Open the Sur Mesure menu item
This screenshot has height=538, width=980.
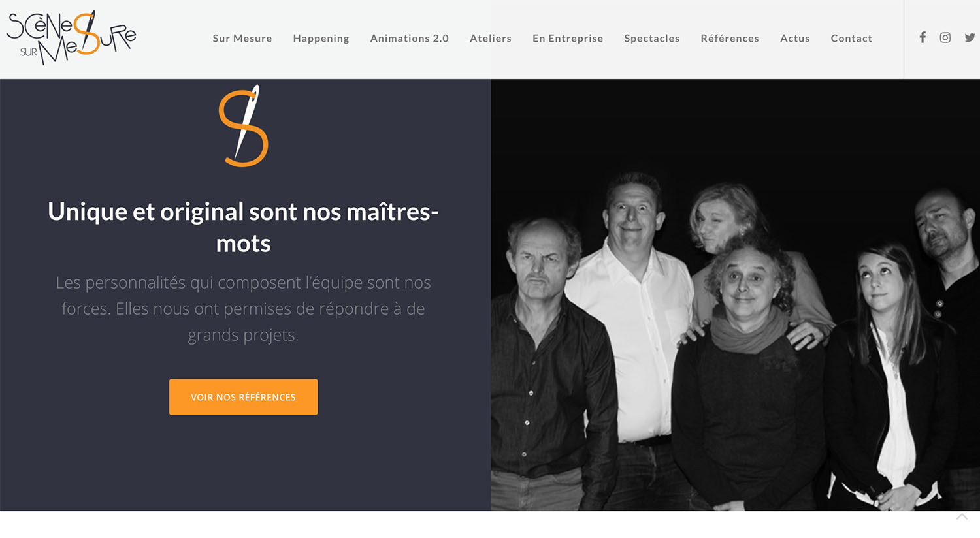click(x=242, y=39)
